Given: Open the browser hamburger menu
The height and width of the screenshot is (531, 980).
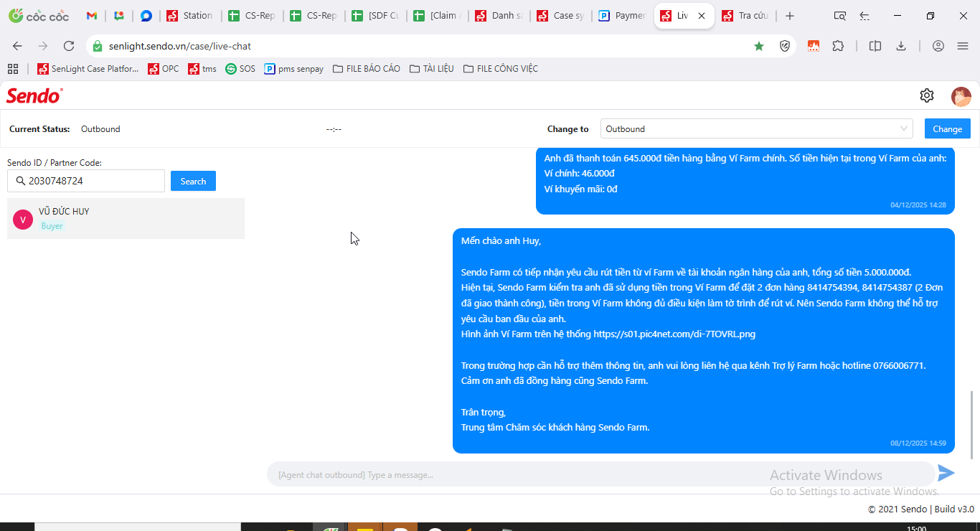Looking at the screenshot, I should click(963, 46).
